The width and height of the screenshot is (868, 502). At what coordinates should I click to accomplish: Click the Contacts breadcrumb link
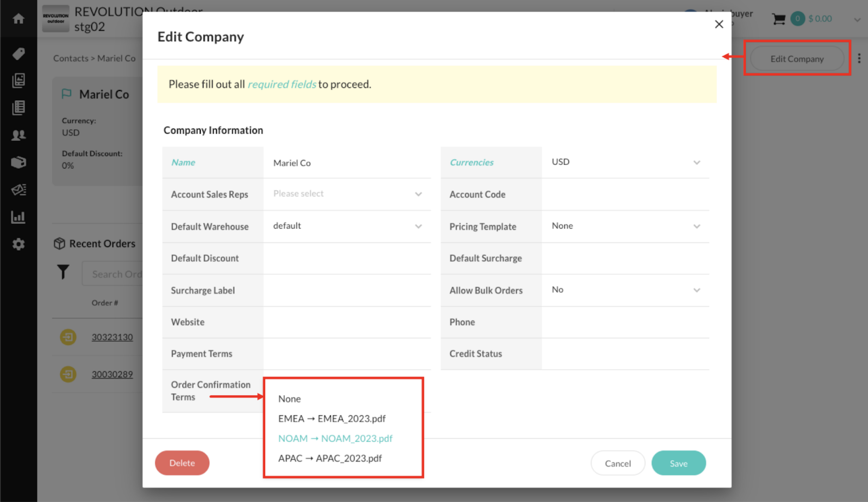pos(71,58)
